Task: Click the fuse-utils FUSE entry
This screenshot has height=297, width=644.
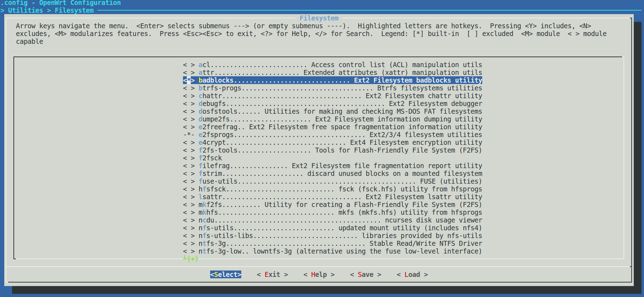Action: (x=332, y=181)
